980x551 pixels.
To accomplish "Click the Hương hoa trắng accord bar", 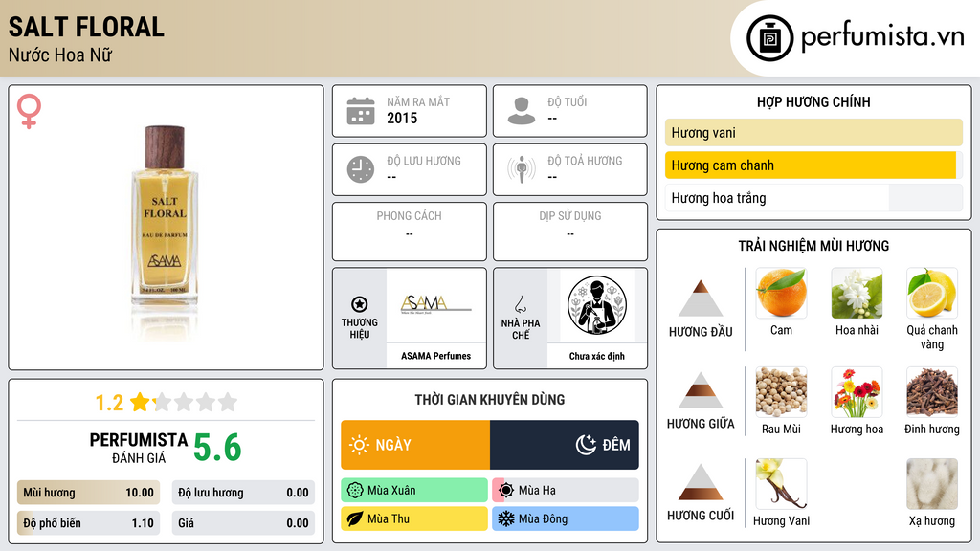I will [813, 198].
